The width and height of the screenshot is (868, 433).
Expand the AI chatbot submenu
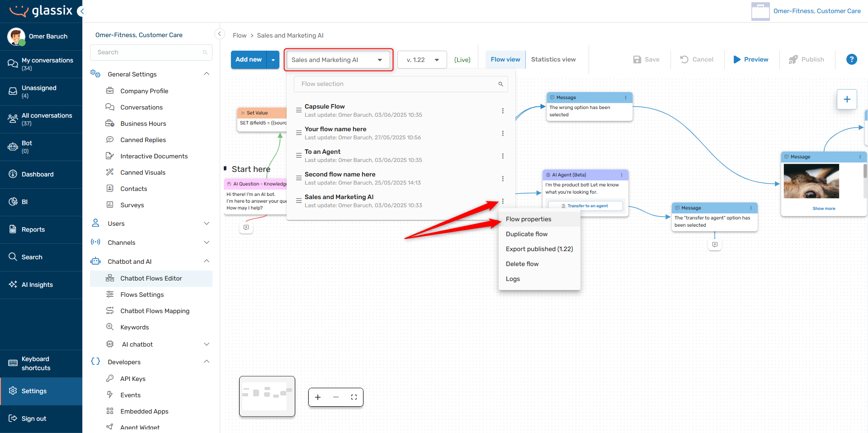(x=207, y=344)
